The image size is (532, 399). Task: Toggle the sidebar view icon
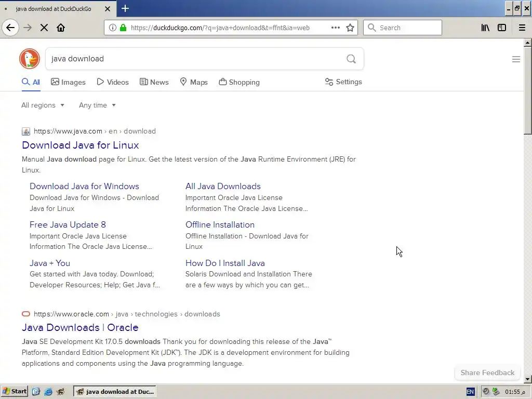[x=502, y=28]
